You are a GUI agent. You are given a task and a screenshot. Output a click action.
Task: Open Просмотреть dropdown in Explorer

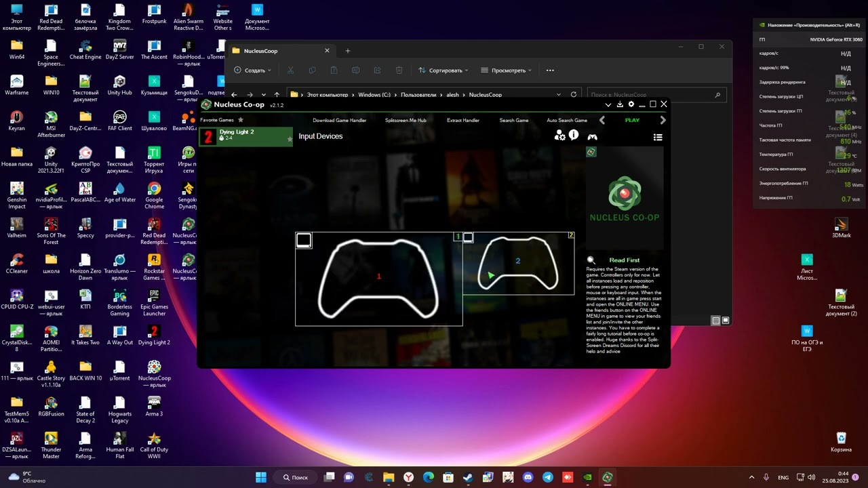[x=506, y=70]
